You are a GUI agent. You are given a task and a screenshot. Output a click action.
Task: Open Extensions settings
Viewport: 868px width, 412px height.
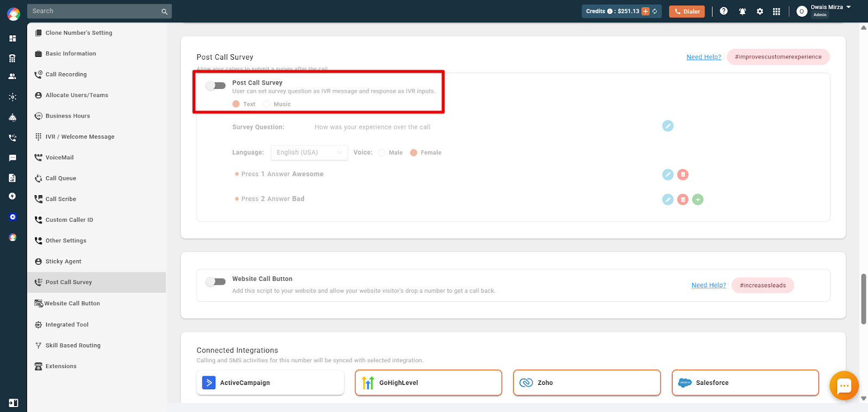click(x=97, y=366)
